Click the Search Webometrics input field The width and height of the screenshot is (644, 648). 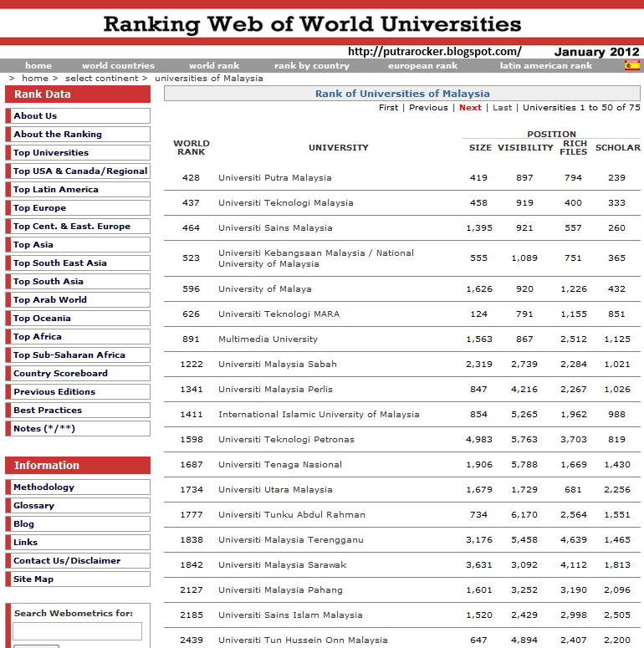coord(77,631)
